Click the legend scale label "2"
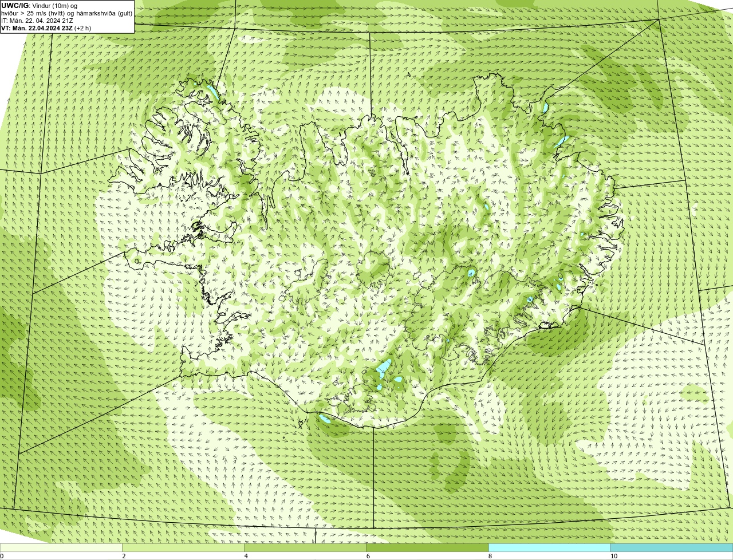The width and height of the screenshot is (733, 560). point(124,556)
